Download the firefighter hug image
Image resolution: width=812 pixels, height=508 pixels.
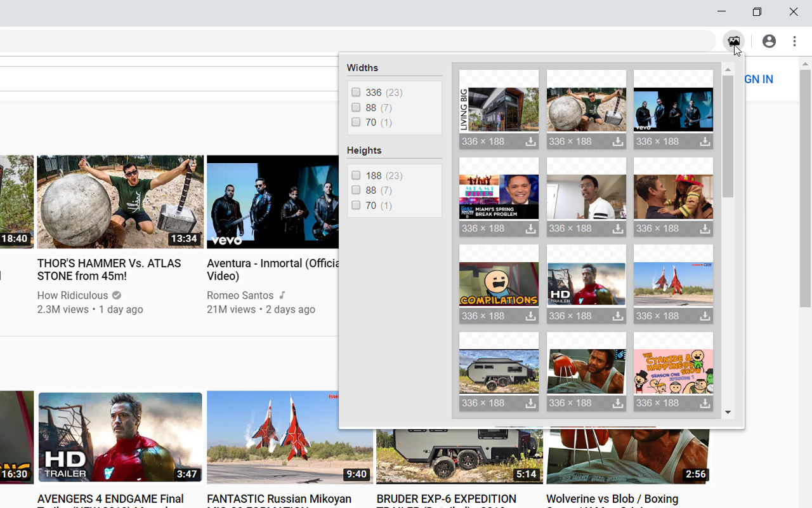pos(705,229)
